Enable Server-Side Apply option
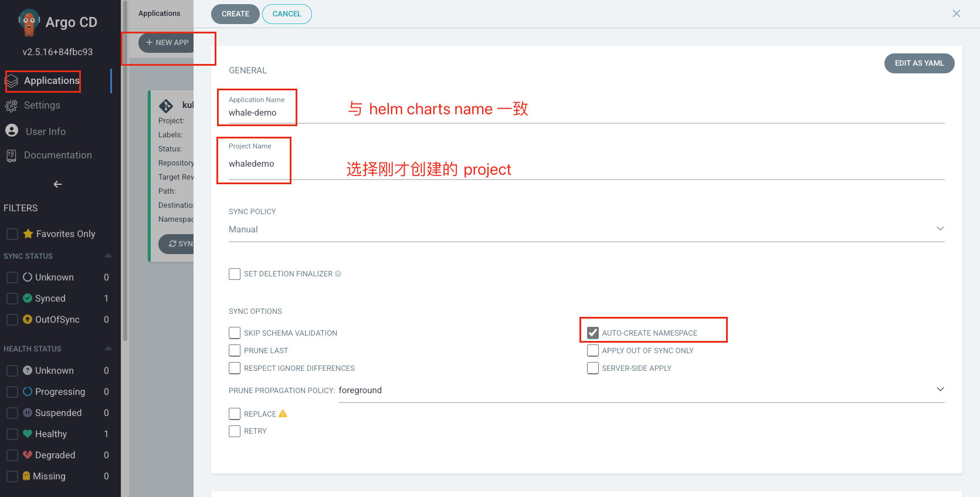This screenshot has width=980, height=497. [x=593, y=368]
